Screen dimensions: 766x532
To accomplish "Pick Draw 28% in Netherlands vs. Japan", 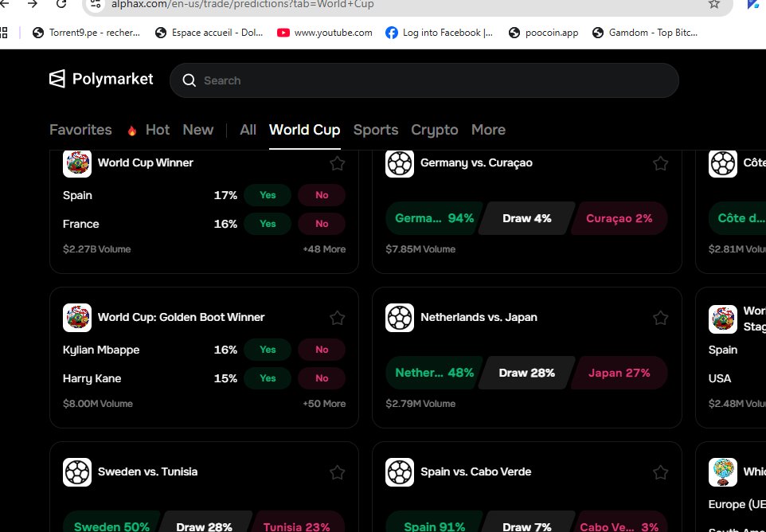I will tap(526, 373).
